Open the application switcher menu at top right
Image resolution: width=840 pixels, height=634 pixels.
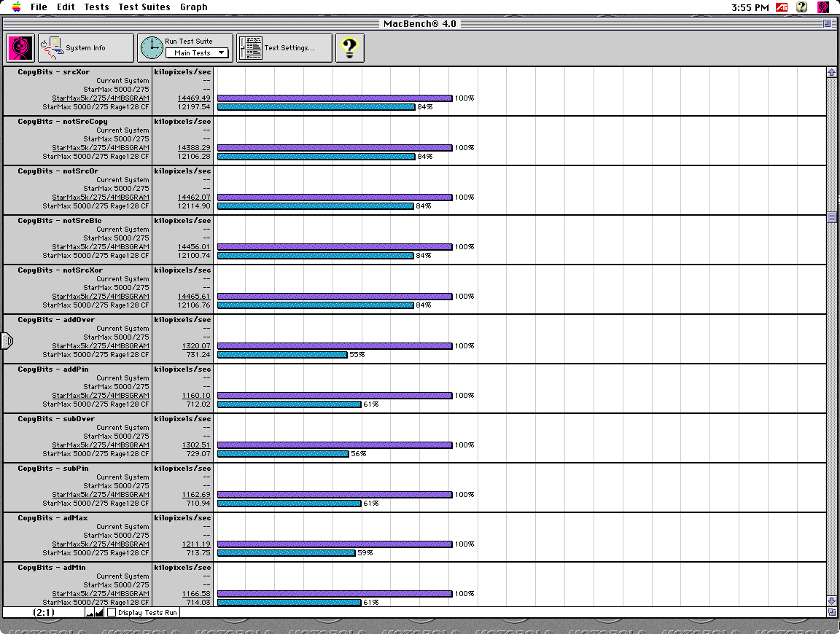click(823, 7)
